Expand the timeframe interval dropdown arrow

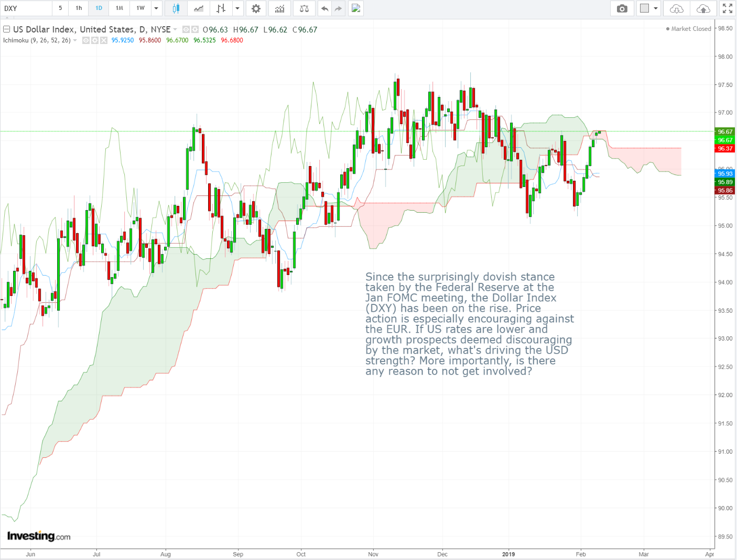pyautogui.click(x=156, y=8)
